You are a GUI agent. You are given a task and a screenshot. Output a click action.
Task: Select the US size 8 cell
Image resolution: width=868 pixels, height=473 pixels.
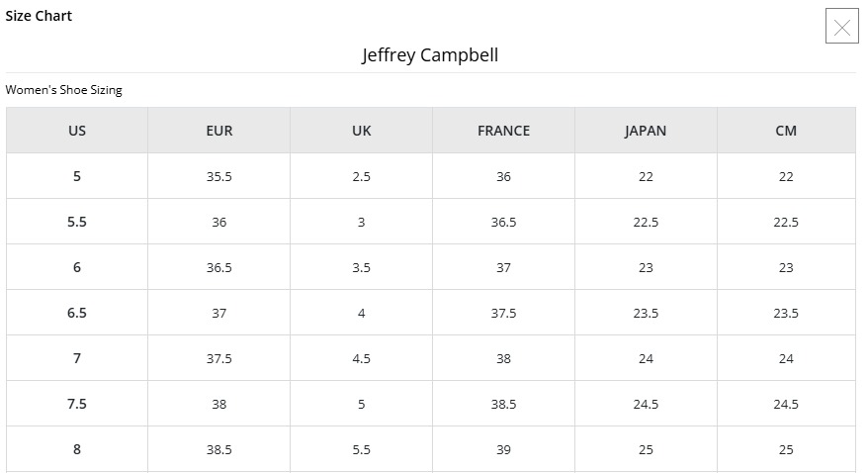point(77,448)
